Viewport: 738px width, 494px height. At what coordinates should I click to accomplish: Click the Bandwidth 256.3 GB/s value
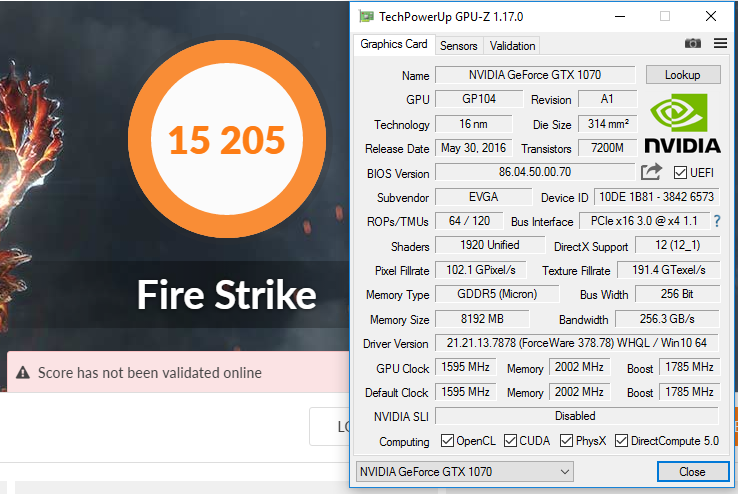(x=667, y=319)
